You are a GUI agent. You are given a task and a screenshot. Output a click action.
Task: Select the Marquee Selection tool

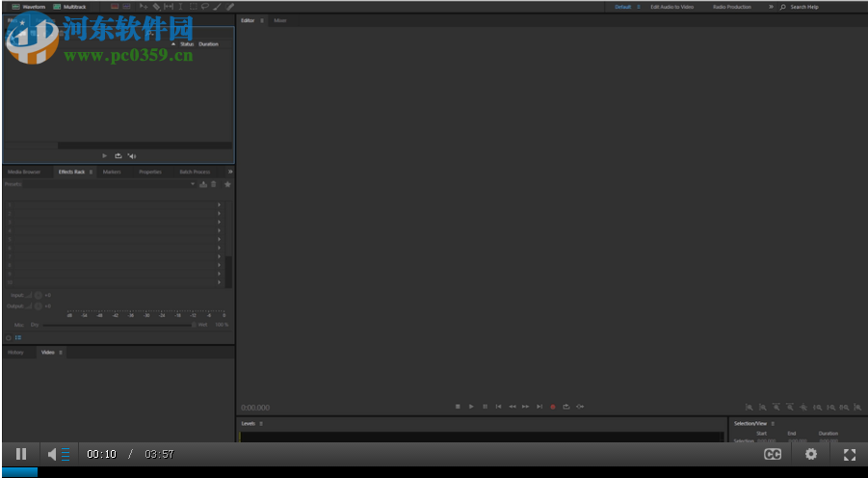pos(193,7)
